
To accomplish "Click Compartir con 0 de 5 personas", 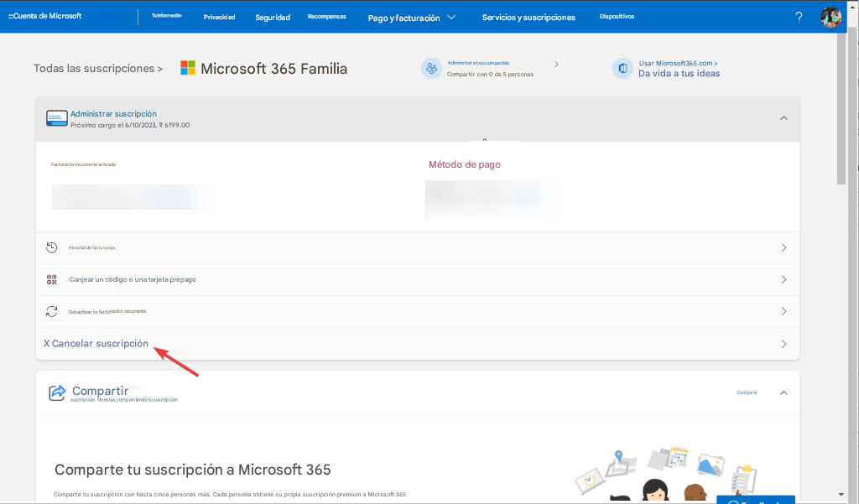I will tap(490, 74).
